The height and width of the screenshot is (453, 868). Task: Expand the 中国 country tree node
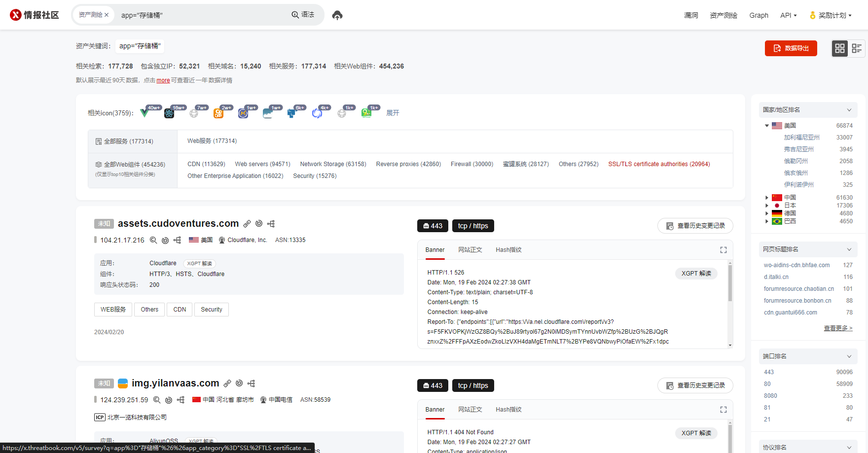(767, 198)
